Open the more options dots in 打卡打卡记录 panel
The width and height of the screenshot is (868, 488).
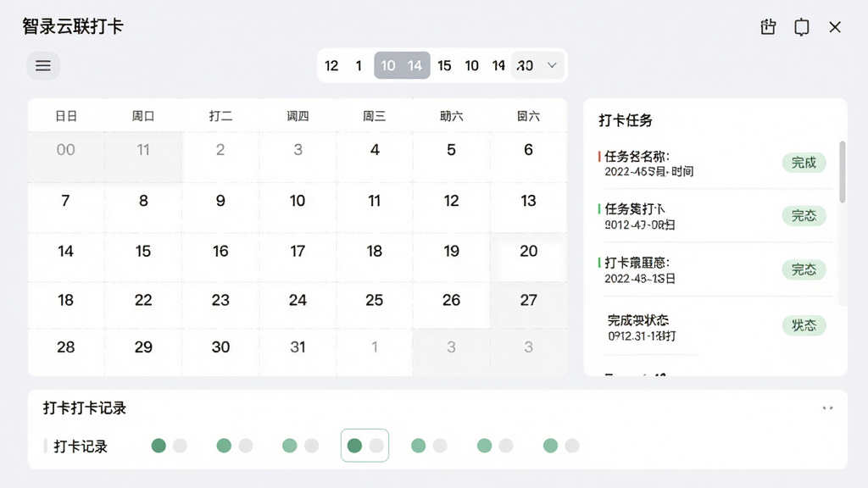pos(827,408)
